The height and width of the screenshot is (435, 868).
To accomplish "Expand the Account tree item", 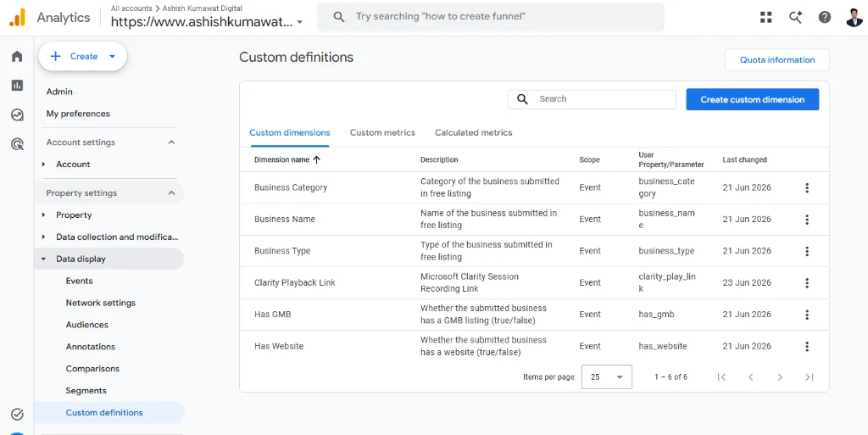I will click(x=44, y=165).
